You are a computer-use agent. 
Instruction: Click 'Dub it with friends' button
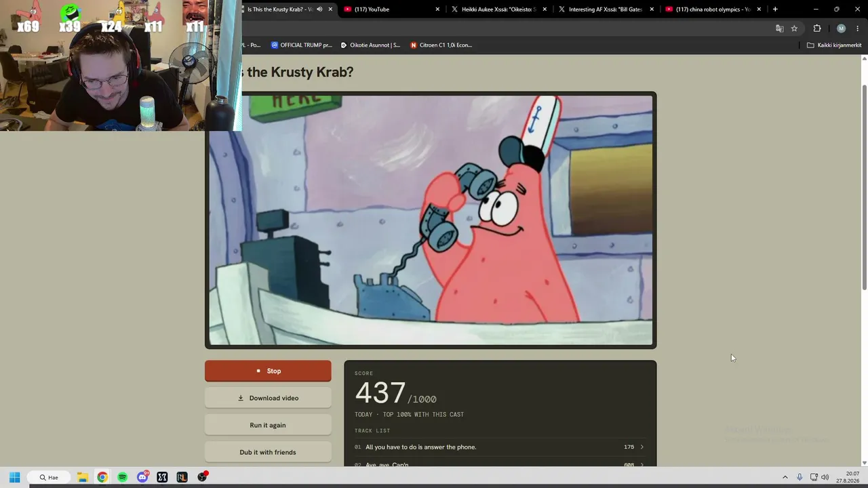click(x=268, y=452)
